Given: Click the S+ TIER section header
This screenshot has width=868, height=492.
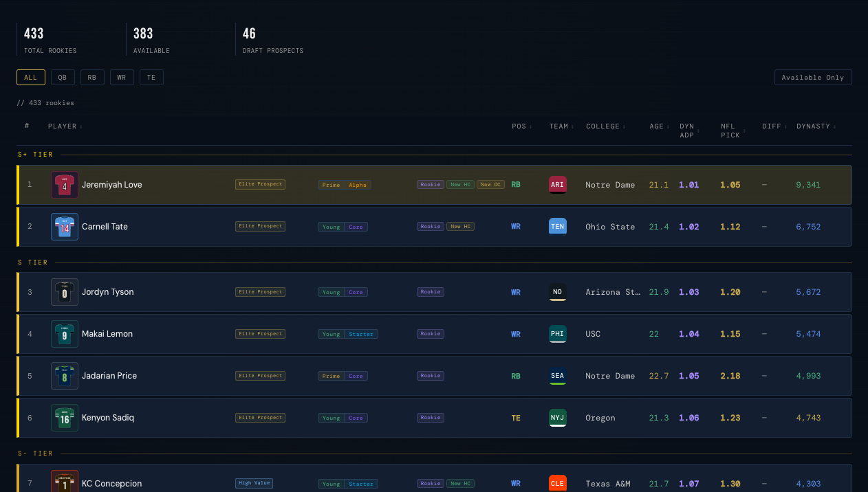Looking at the screenshot, I should (x=35, y=155).
